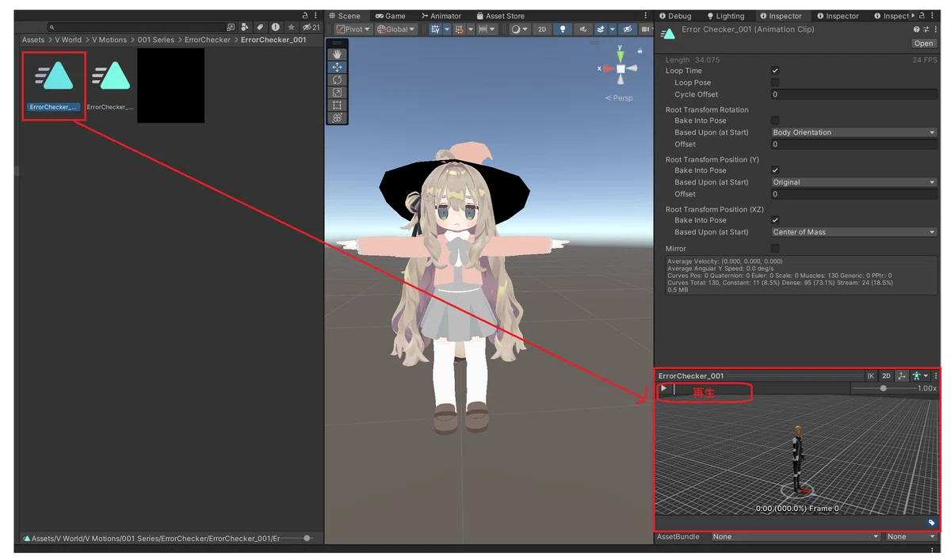The height and width of the screenshot is (560, 951).
Task: Open the AssetBundle variant dropdown
Action: click(911, 537)
